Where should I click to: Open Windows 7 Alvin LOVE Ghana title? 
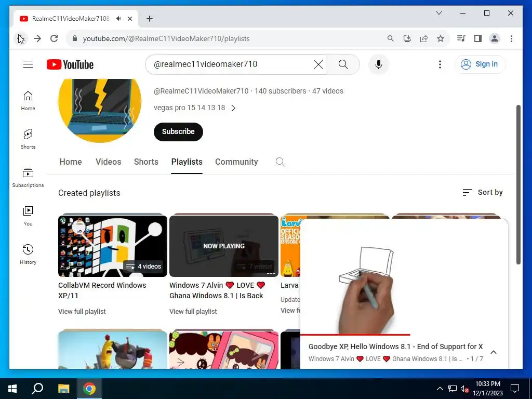[217, 290]
